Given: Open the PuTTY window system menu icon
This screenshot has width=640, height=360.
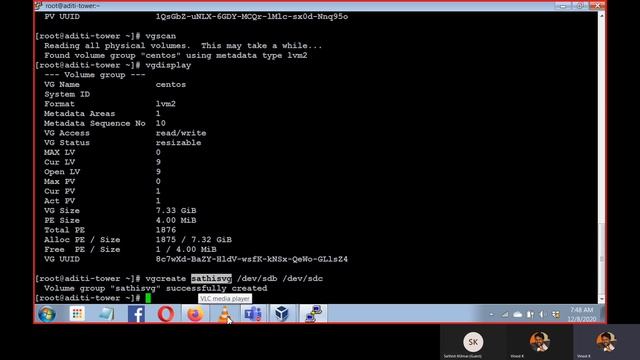Looking at the screenshot, I should (38, 5).
